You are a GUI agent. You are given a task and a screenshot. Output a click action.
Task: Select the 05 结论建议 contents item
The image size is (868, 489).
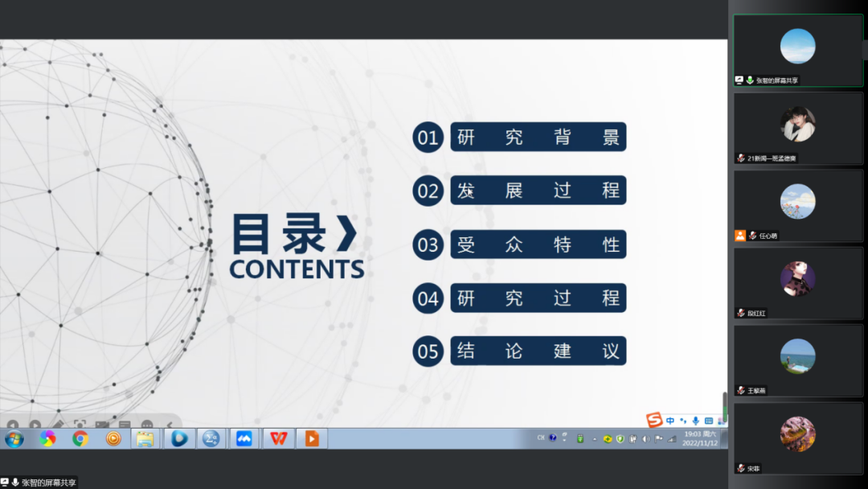click(x=538, y=351)
